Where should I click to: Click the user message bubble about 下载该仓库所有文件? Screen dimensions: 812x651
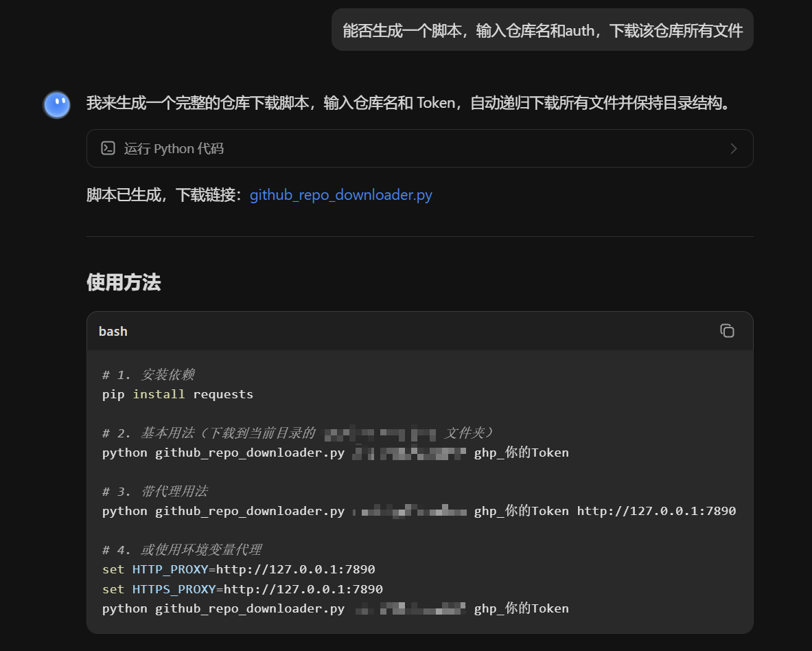pos(542,30)
